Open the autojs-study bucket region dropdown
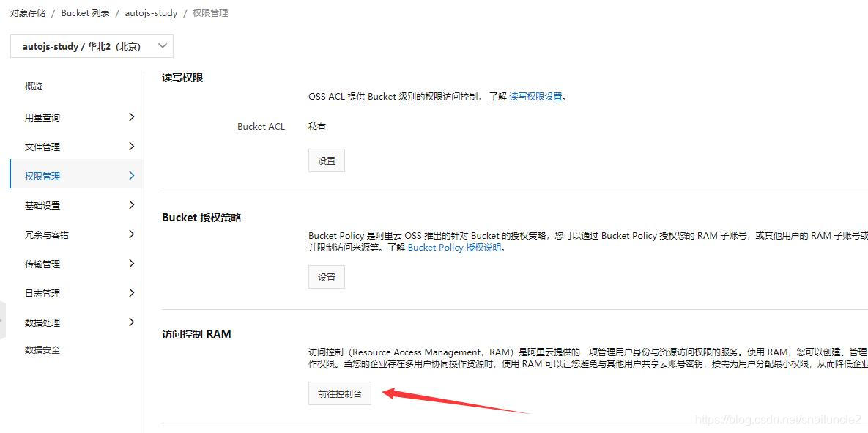This screenshot has height=433, width=868. (92, 46)
